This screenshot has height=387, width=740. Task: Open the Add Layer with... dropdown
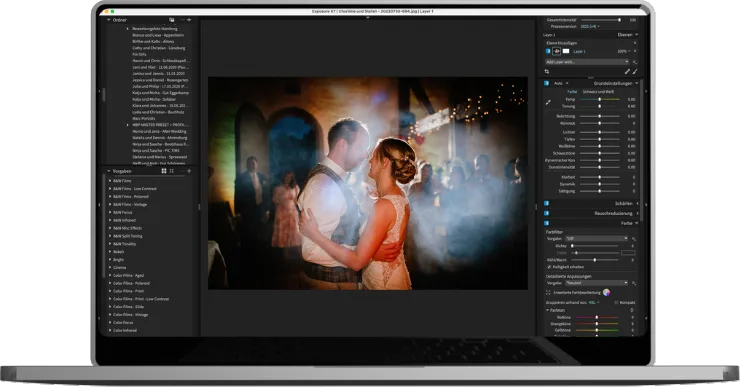pos(587,62)
